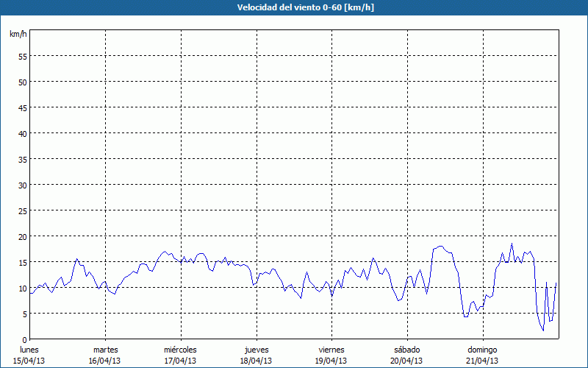The width and height of the screenshot is (588, 368).
Task: Click the date label 15/04/13
Action: 29,361
